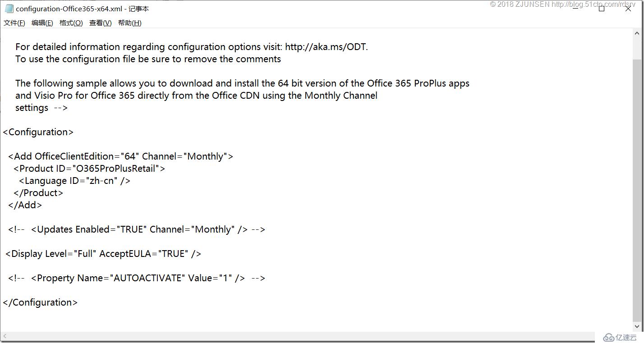Click the vertical scrollbar up arrow
This screenshot has height=343, width=644.
(x=638, y=34)
